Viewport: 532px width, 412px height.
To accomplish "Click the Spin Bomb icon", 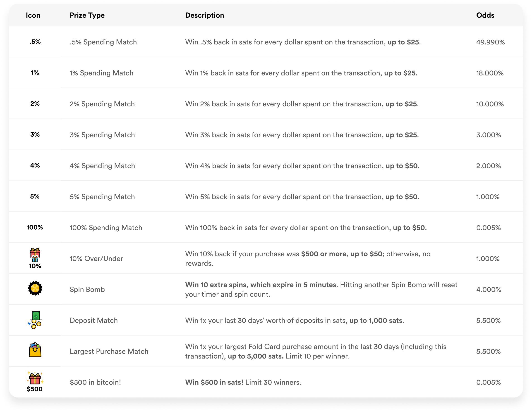I will point(35,288).
